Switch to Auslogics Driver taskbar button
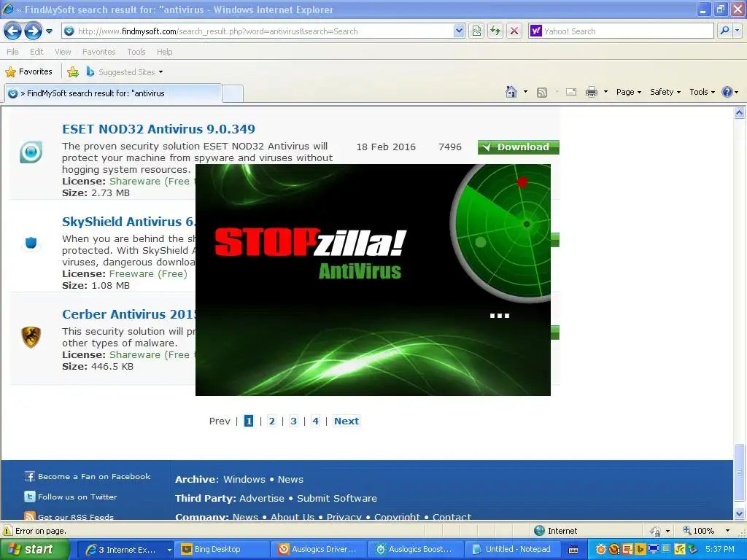747x560 pixels. [320, 550]
